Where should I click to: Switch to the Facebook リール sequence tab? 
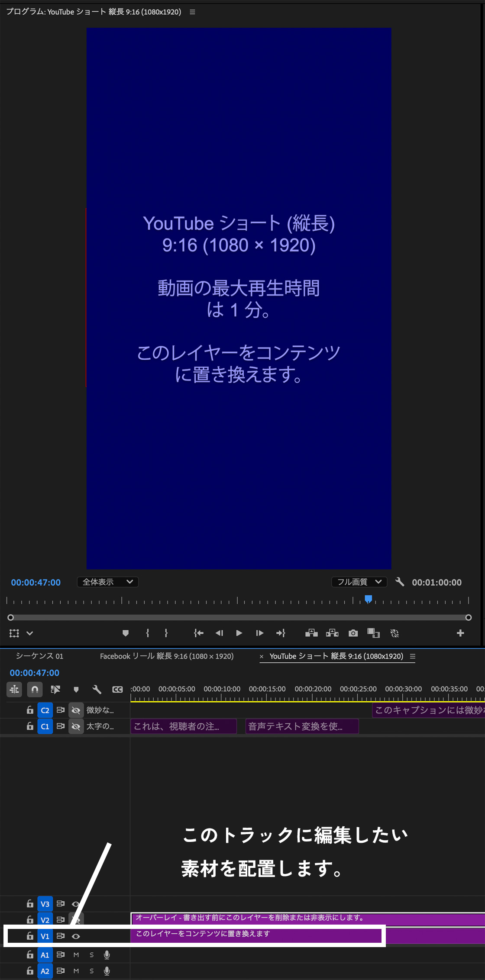point(167,656)
